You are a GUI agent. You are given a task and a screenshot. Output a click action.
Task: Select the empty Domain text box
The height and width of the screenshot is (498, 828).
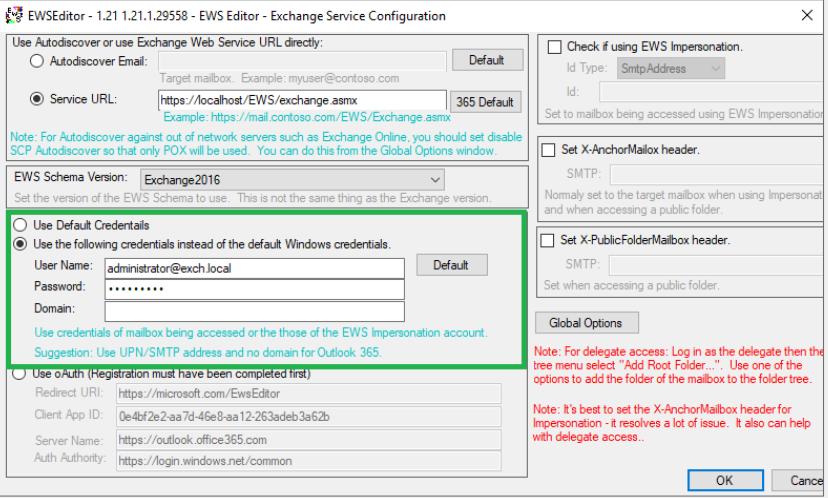click(254, 311)
